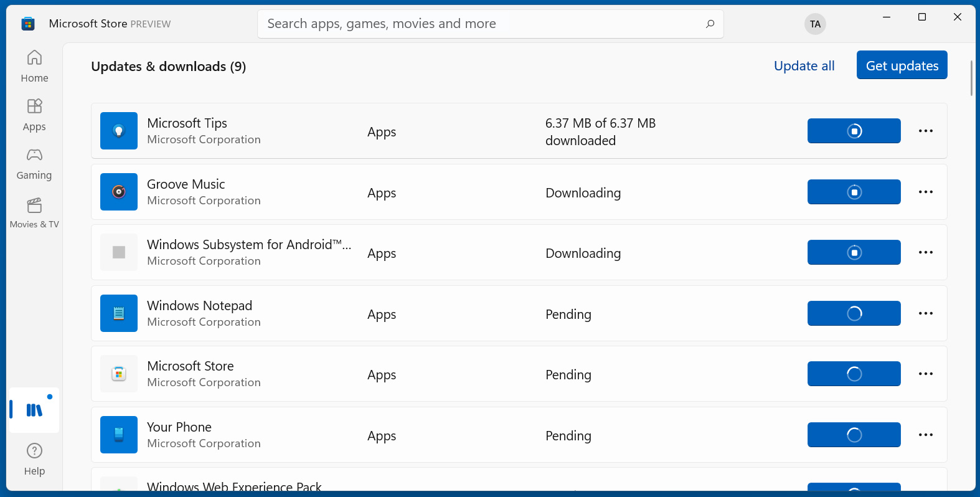The image size is (980, 497).
Task: Click the Update all link
Action: [x=804, y=65]
